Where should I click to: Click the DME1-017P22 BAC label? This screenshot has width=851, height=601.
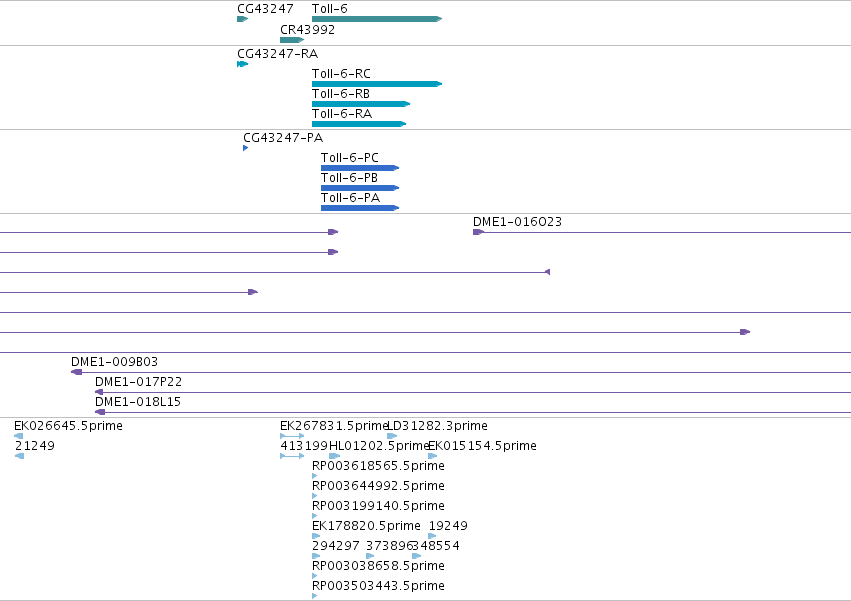tap(138, 382)
